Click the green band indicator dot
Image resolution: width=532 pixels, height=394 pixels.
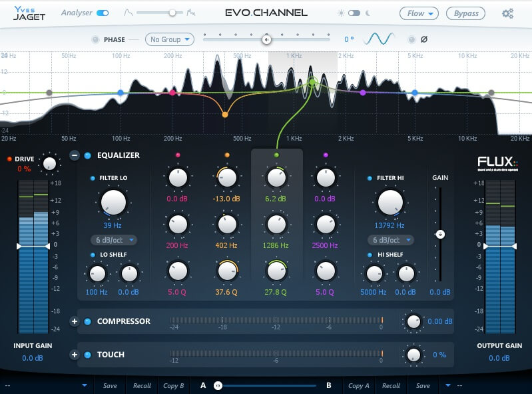click(276, 155)
